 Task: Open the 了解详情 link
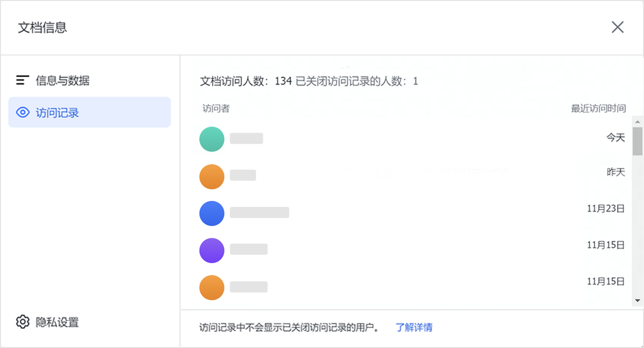tap(414, 327)
